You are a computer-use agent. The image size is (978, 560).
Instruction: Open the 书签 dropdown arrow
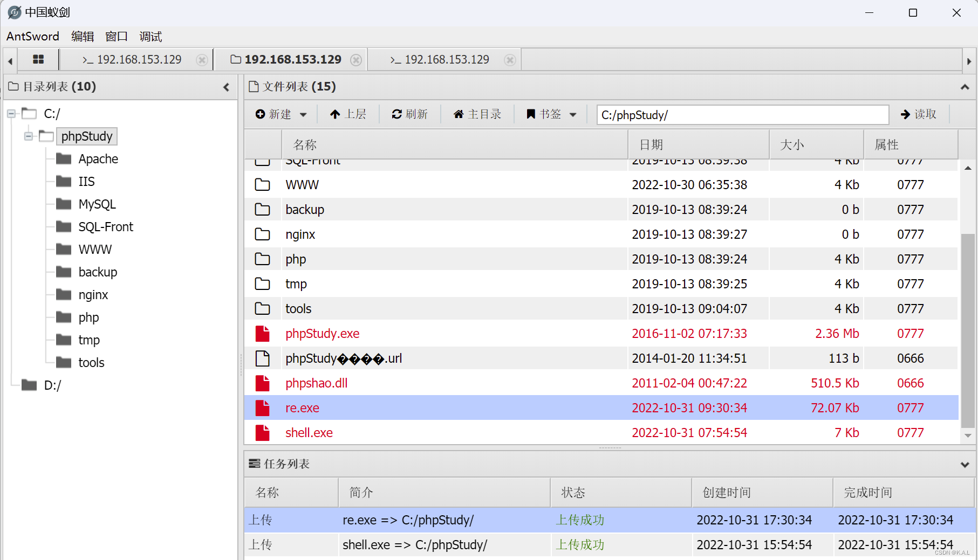pos(573,114)
